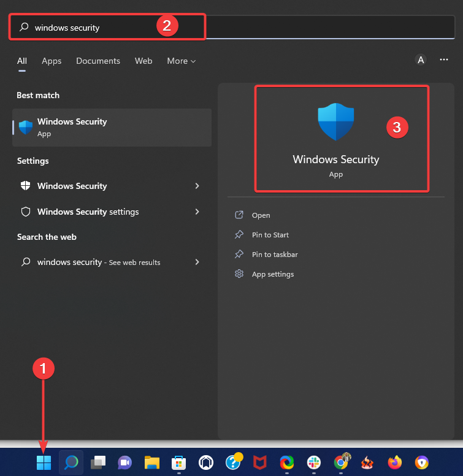Expand chevron for windows security web results
Screen dimensions: 463x476
(197, 262)
